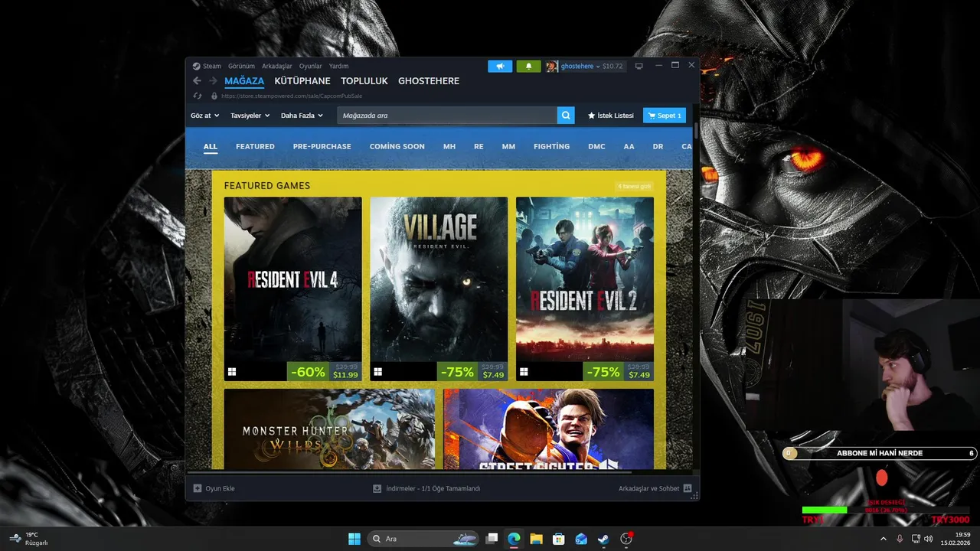This screenshot has height=551, width=980.
Task: Open Microsoft Edge from the taskbar
Action: 514,539
